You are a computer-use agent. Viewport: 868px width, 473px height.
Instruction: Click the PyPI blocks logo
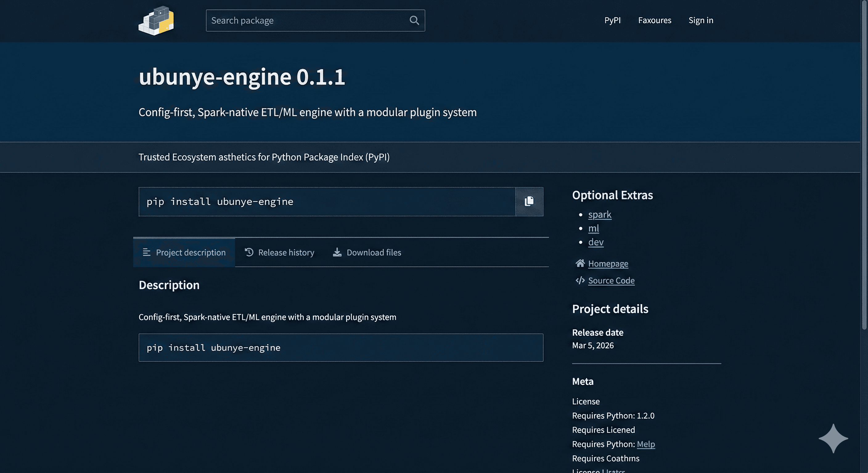tap(156, 20)
